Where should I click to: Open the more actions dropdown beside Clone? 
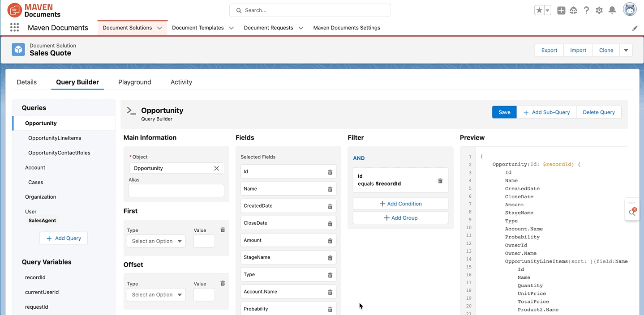(x=626, y=50)
